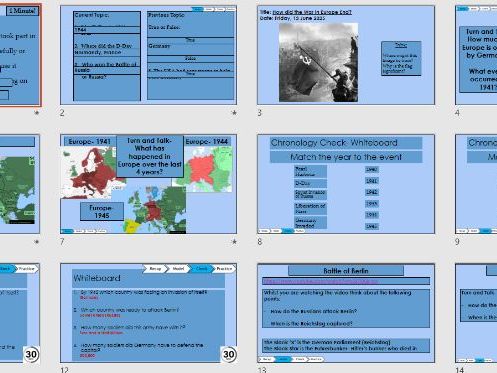The width and height of the screenshot is (497, 373).
Task: Select the partly visible slide 4 'Turn and' thumbnail
Action: pyautogui.click(x=476, y=55)
